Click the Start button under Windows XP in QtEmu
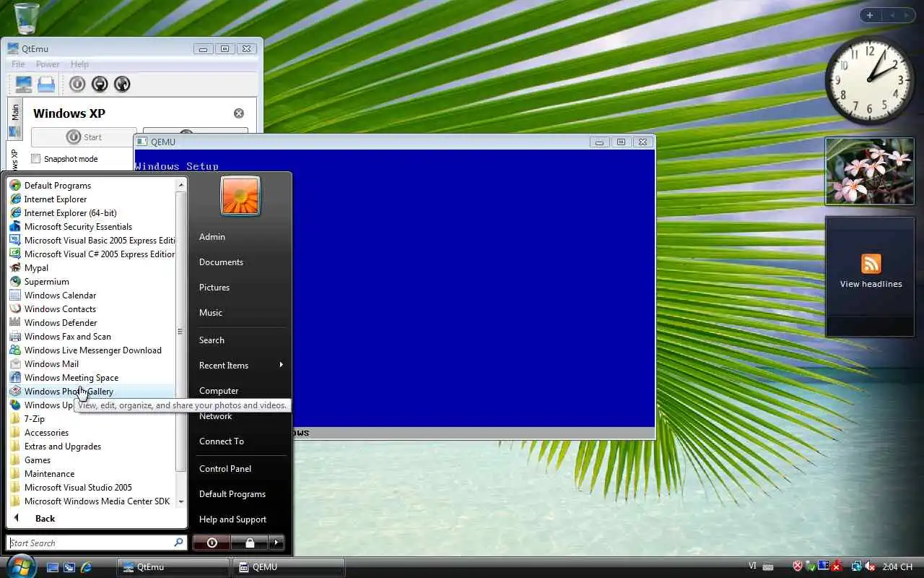924x578 pixels. click(84, 137)
